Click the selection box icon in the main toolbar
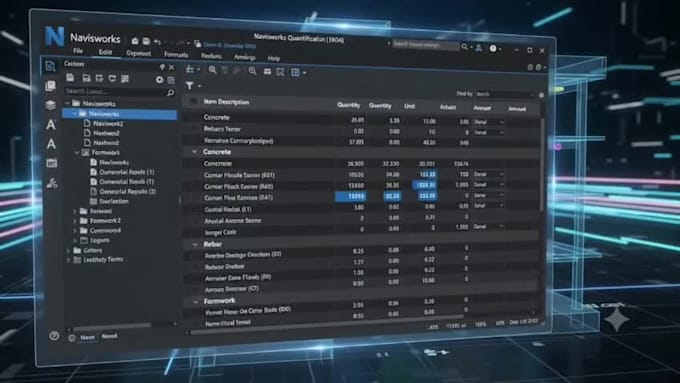The height and width of the screenshot is (383, 680). pyautogui.click(x=281, y=72)
